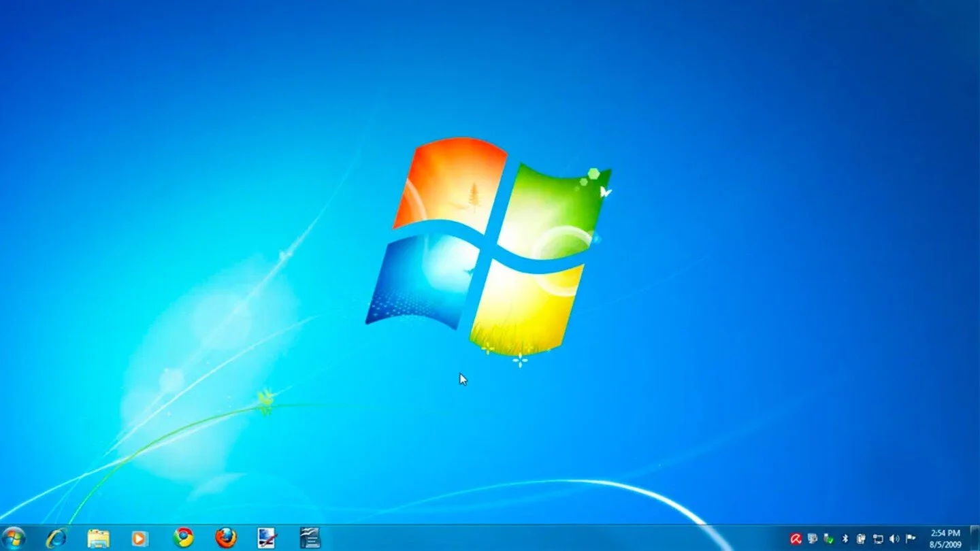Launch Mozilla Firefox from the taskbar
Screen dimensions: 980x551
coord(226,538)
